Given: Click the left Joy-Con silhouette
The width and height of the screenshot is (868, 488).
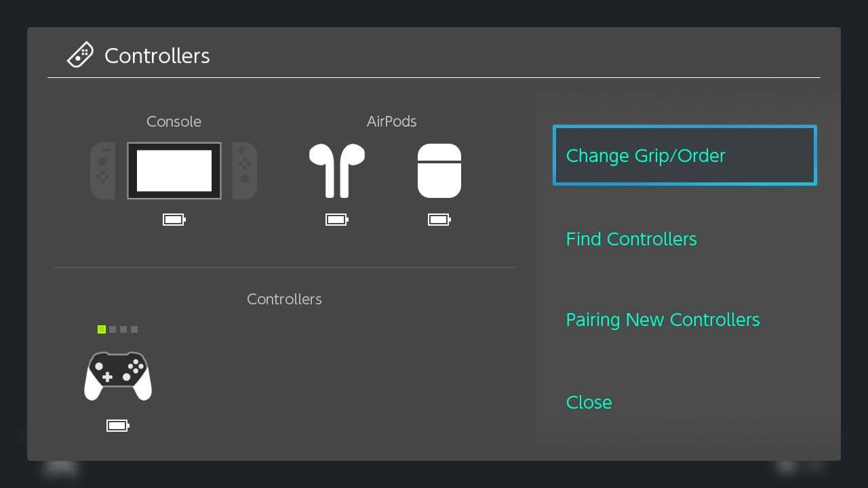Looking at the screenshot, I should tap(102, 171).
